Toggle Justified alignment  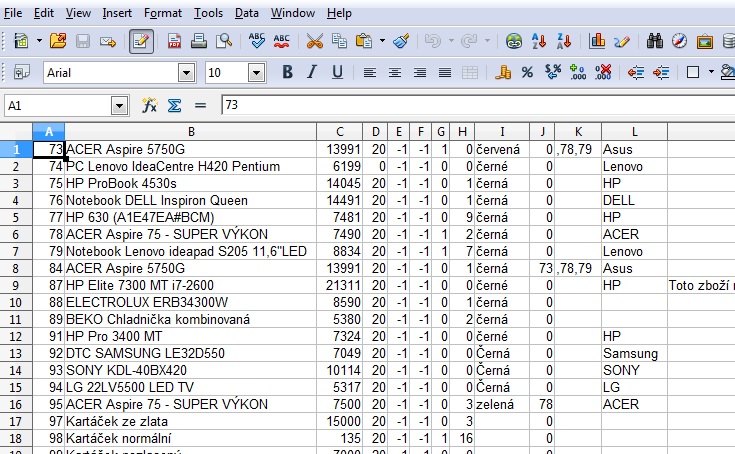[444, 73]
